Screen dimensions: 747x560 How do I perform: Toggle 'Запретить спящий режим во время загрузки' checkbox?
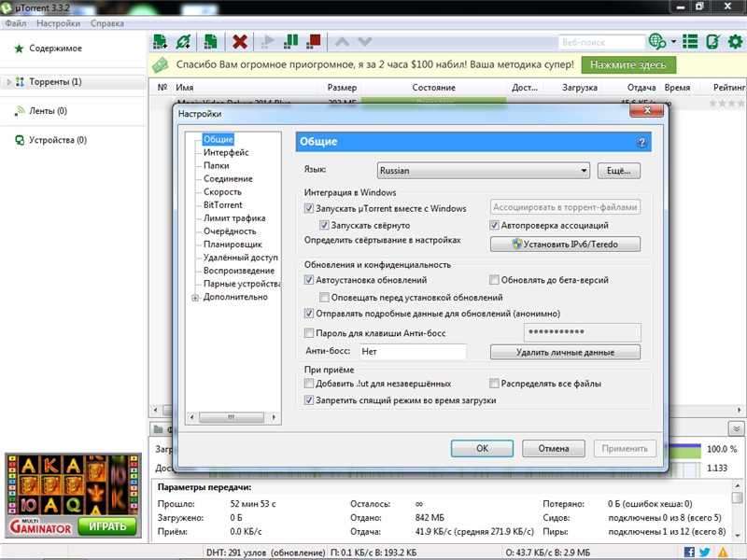tap(309, 400)
